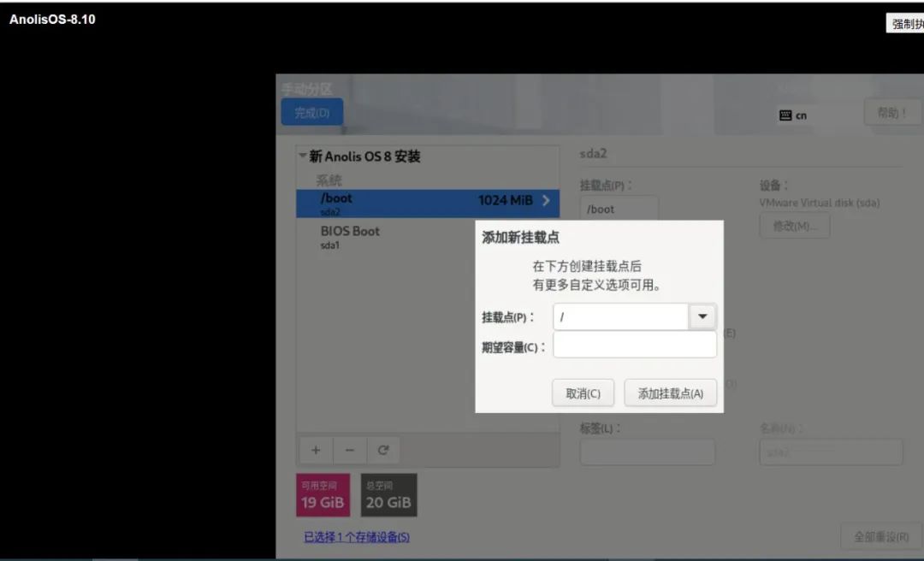
Task: Click the reload storage configuration icon
Action: pyautogui.click(x=383, y=450)
